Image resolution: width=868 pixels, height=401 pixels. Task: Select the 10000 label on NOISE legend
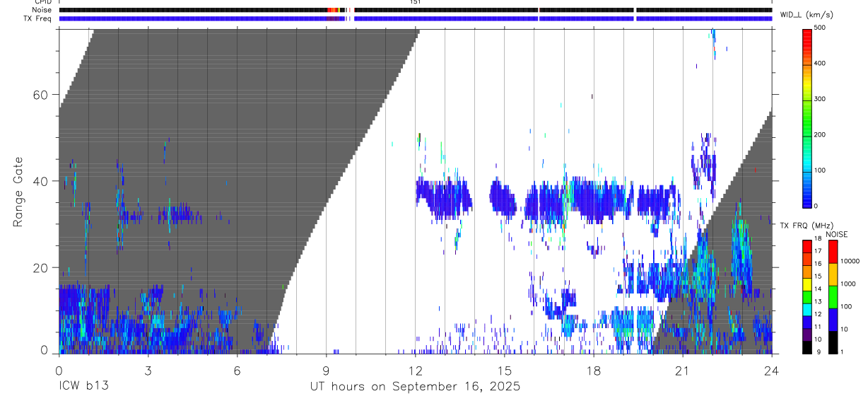coord(849,261)
